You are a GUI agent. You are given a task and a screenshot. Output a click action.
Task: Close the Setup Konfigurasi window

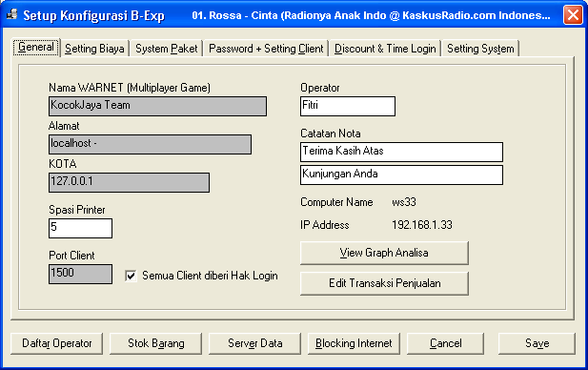tap(573, 15)
